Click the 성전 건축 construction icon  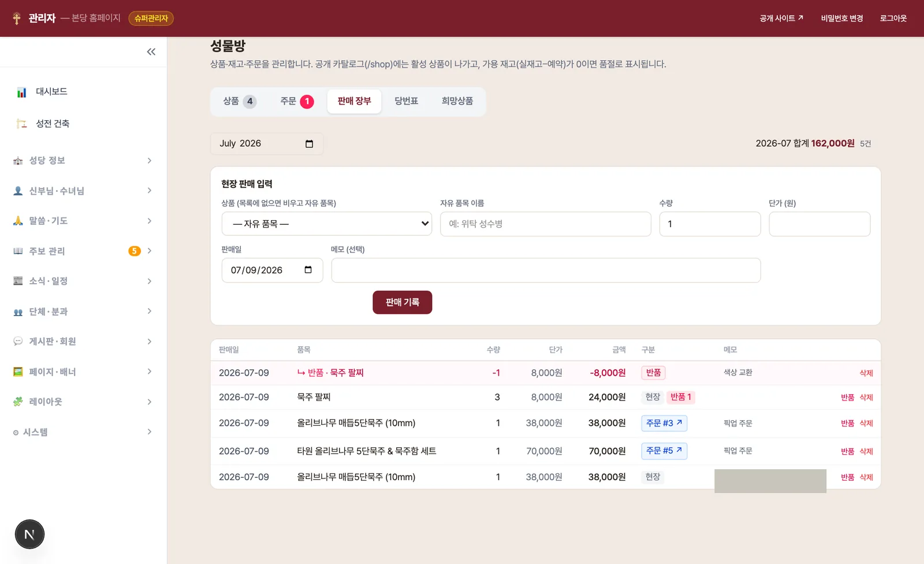pos(21,124)
